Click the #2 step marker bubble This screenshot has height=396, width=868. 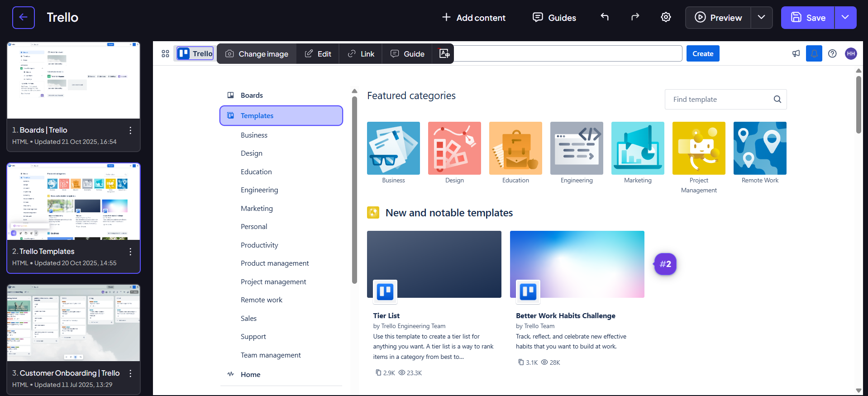665,264
